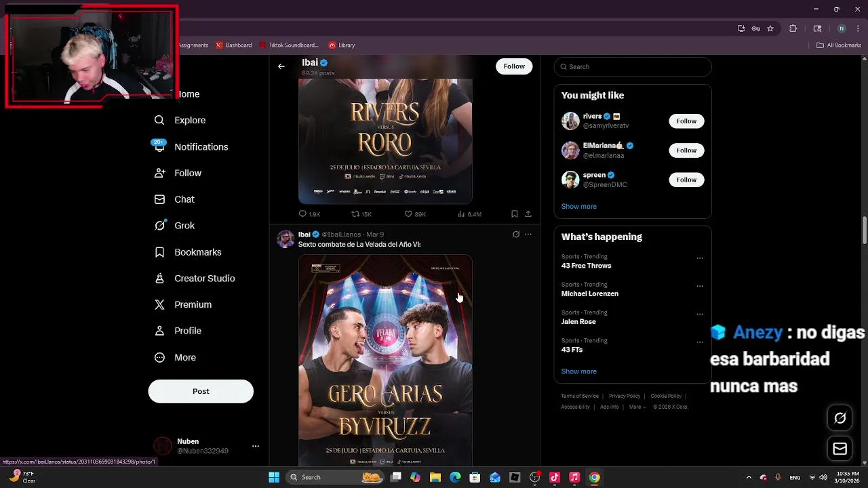868x488 pixels.
Task: Open the Ads info link
Action: (609, 407)
